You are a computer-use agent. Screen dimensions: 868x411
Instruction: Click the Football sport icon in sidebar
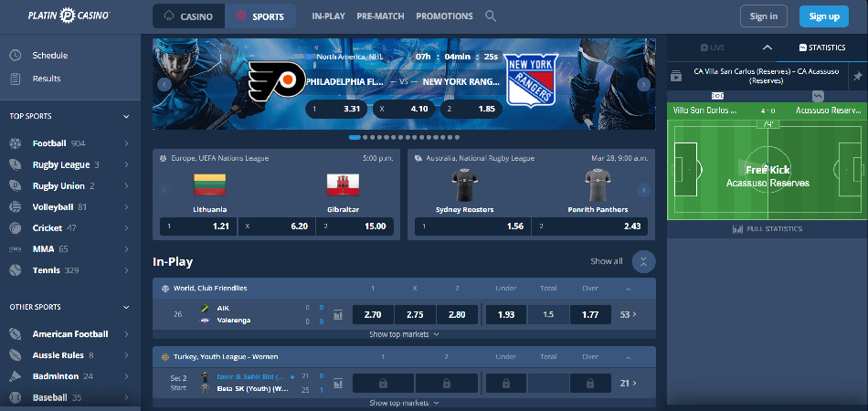click(x=16, y=143)
